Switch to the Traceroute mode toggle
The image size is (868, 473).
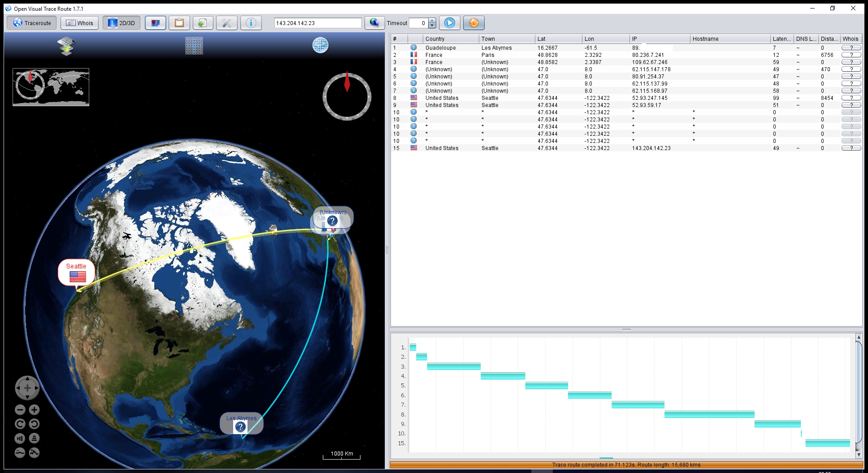pyautogui.click(x=32, y=23)
